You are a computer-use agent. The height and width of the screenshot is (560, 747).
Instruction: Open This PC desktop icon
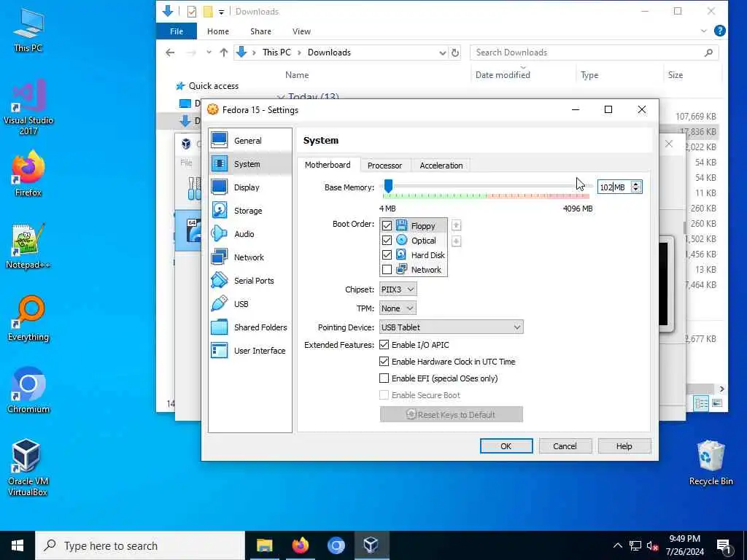pyautogui.click(x=28, y=30)
